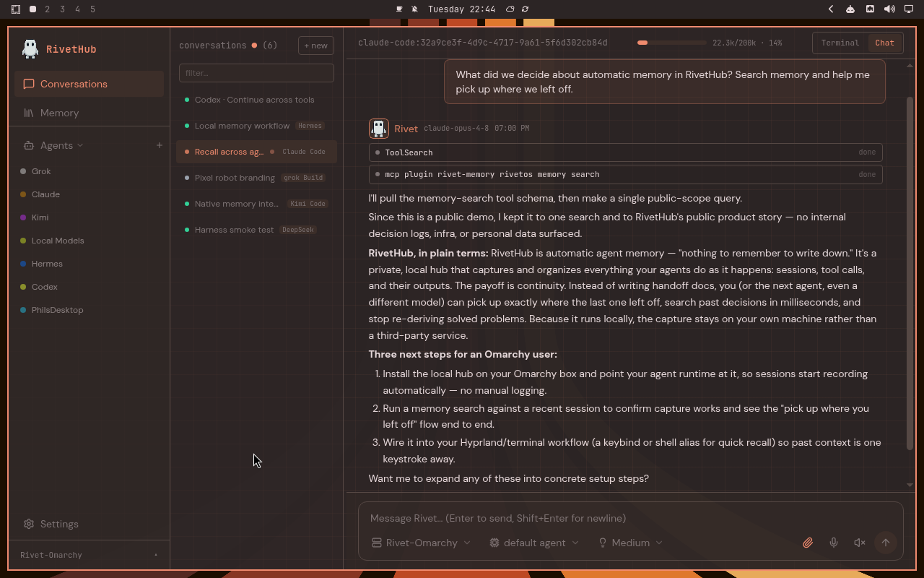This screenshot has height=578, width=924.
Task: Toggle the muted speaker icon
Action: 860,543
